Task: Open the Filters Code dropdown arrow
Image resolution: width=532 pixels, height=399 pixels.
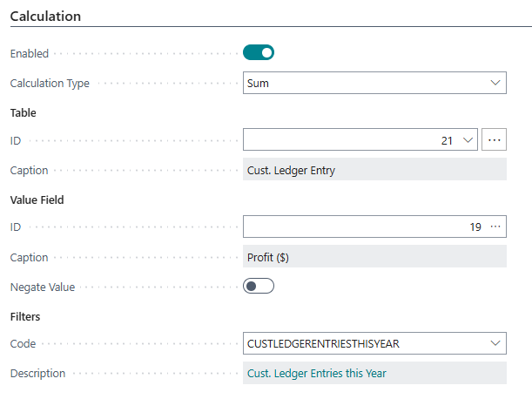Action: pos(495,343)
